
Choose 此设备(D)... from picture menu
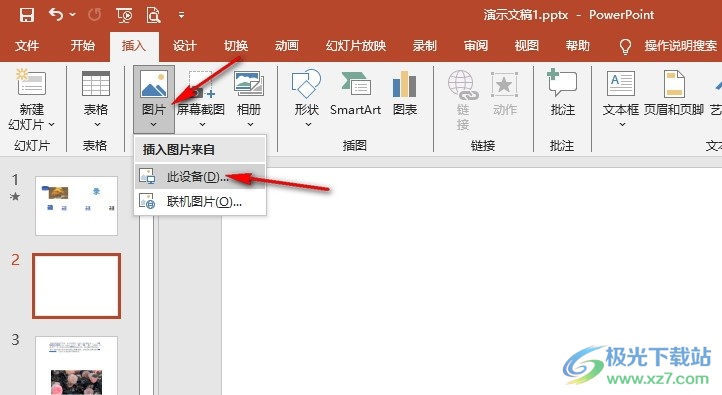(x=200, y=176)
